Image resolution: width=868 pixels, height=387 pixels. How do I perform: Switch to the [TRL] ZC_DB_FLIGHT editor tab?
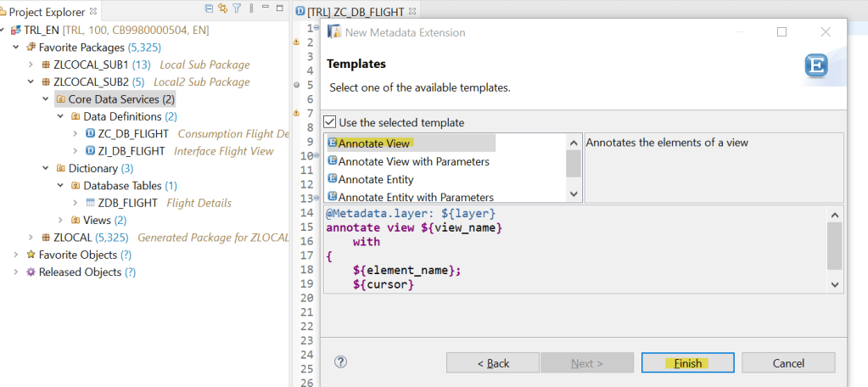(356, 11)
